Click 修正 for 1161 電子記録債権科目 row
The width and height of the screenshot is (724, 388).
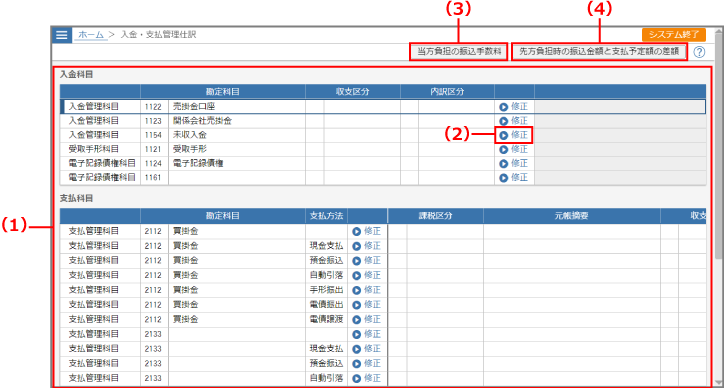513,177
